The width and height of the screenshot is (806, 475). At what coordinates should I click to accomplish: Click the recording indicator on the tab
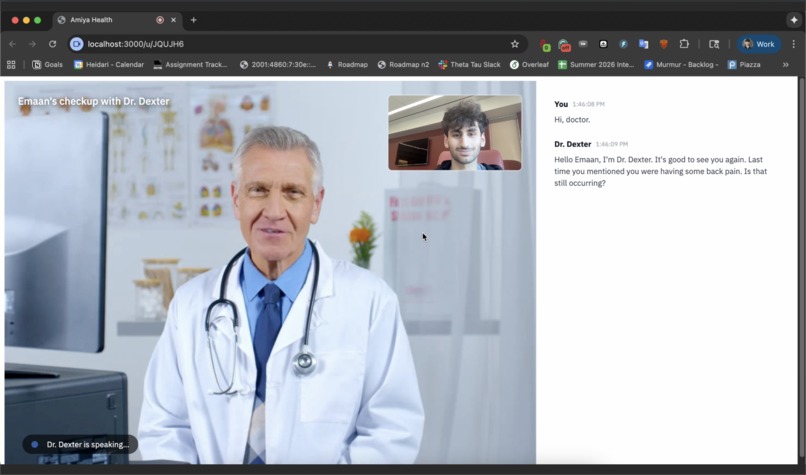pos(160,20)
